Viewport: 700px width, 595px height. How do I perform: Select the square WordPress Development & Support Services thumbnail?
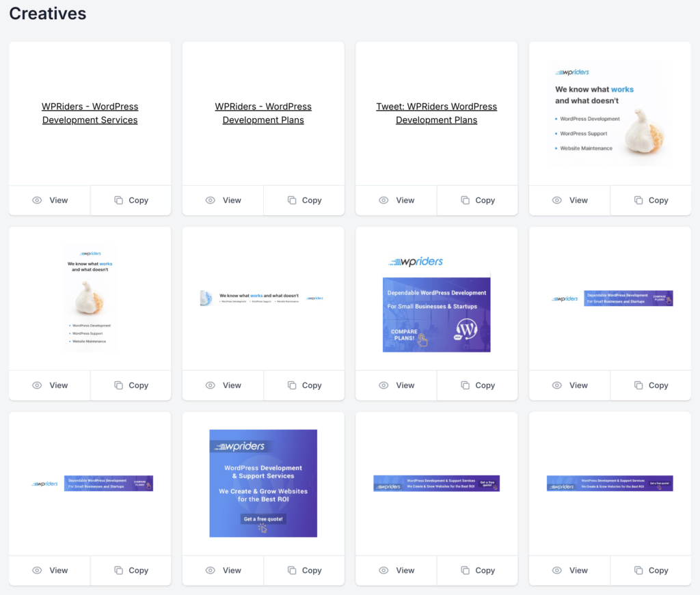pyautogui.click(x=263, y=483)
